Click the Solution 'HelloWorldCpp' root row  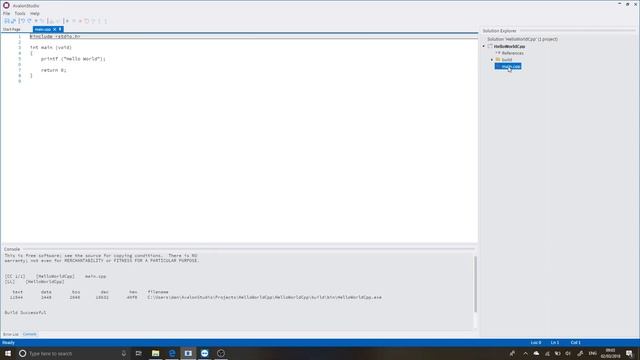click(522, 39)
